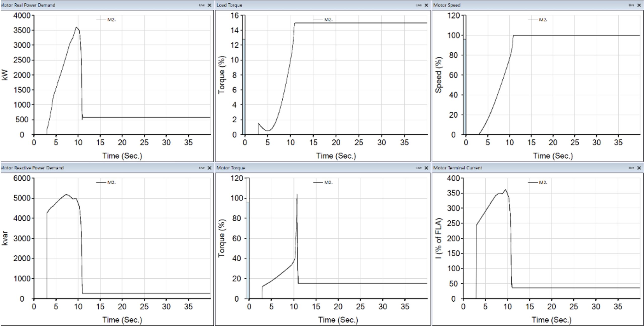Toggle Live mode on Motor Real Power Demand plot
The height and width of the screenshot is (326, 644).
click(202, 5)
